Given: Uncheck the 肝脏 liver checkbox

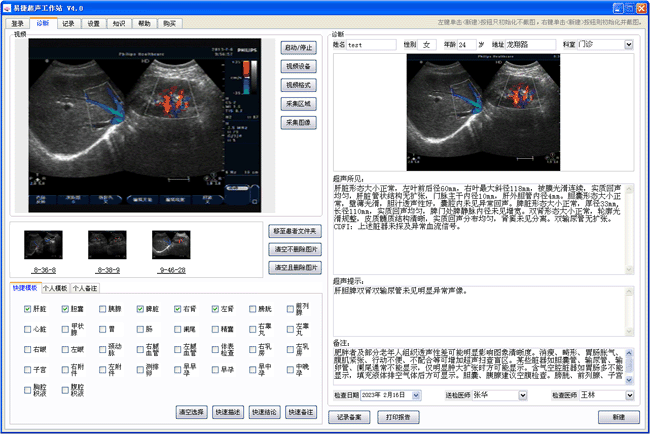Looking at the screenshot, I should click(x=28, y=309).
